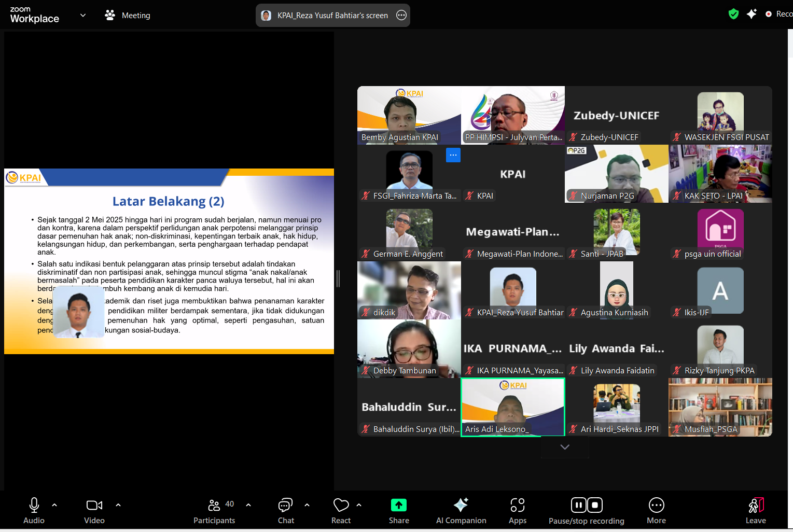Click the recording indicator at top right
The height and width of the screenshot is (532, 793).
(x=779, y=14)
